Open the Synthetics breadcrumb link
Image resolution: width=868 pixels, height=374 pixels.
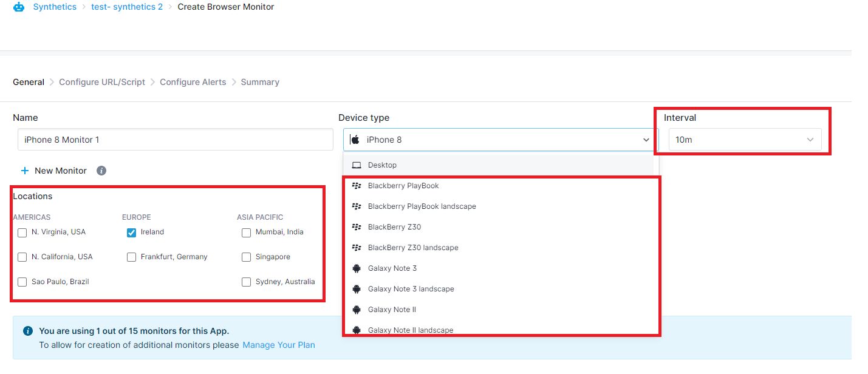coord(55,7)
